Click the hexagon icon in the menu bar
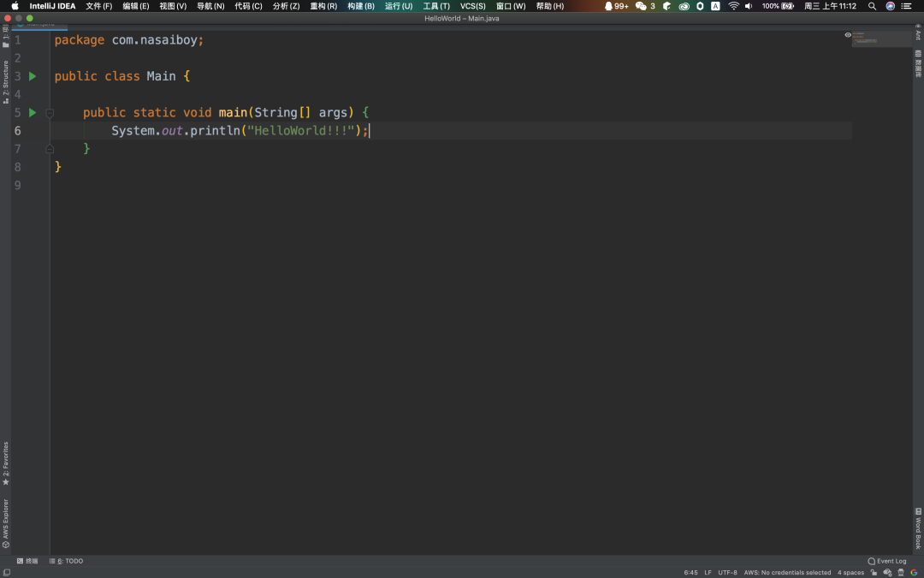924x578 pixels. pyautogui.click(x=700, y=6)
